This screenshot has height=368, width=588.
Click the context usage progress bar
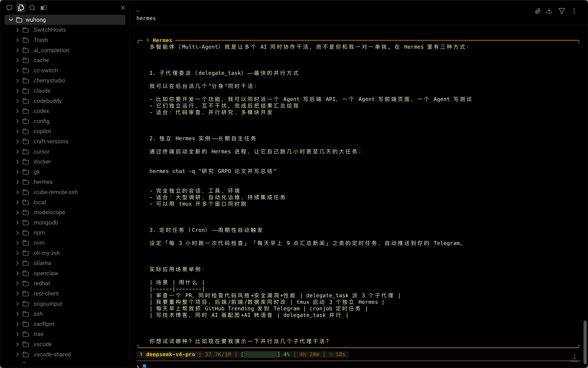(x=261, y=354)
